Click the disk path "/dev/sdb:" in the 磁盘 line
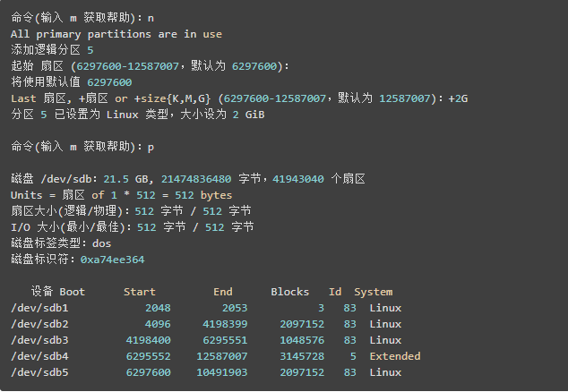This screenshot has height=392, width=568. (x=69, y=179)
